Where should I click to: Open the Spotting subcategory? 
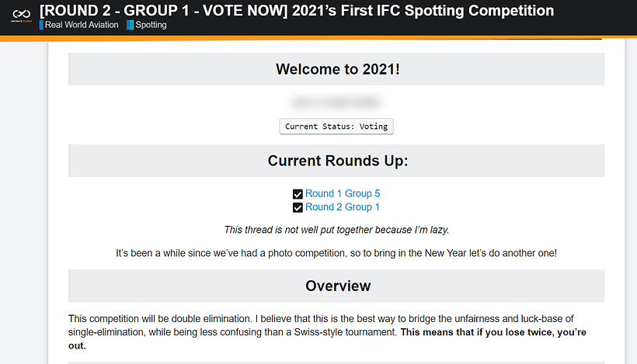coord(151,25)
